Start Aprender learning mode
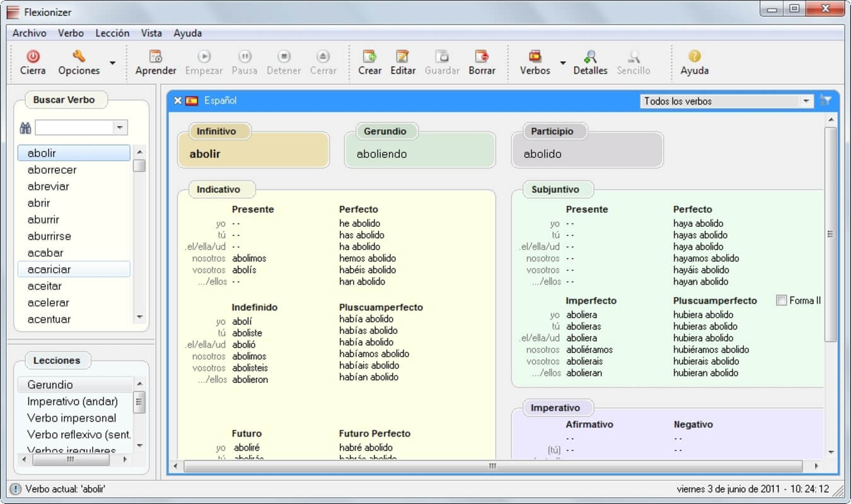The height and width of the screenshot is (504, 851). coord(156,57)
